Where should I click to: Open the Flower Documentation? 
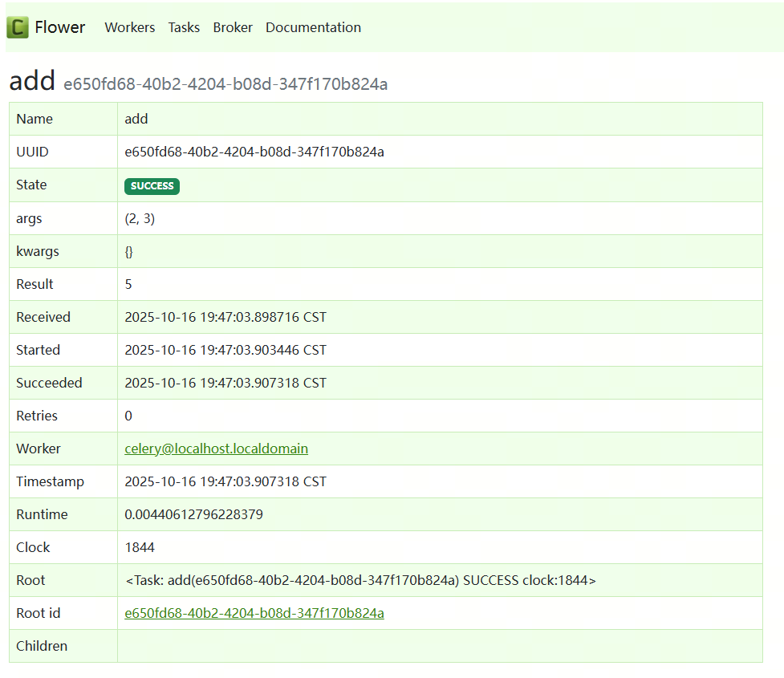[x=313, y=27]
